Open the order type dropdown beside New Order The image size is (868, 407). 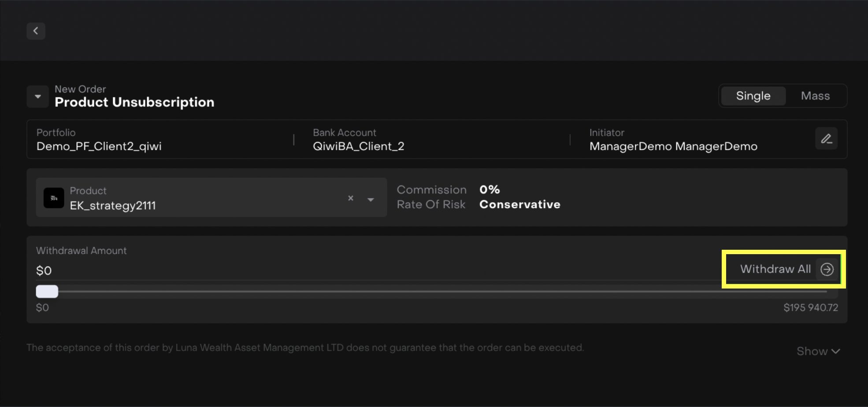38,96
